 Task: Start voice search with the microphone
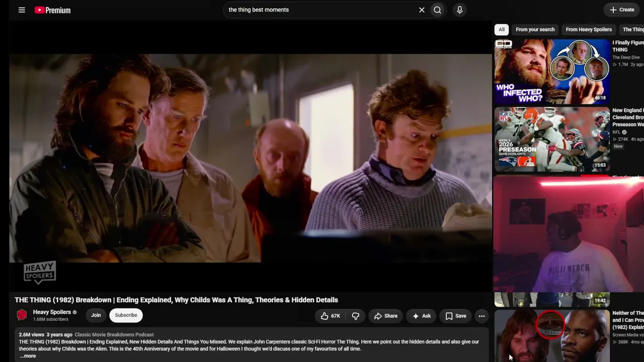pyautogui.click(x=459, y=10)
